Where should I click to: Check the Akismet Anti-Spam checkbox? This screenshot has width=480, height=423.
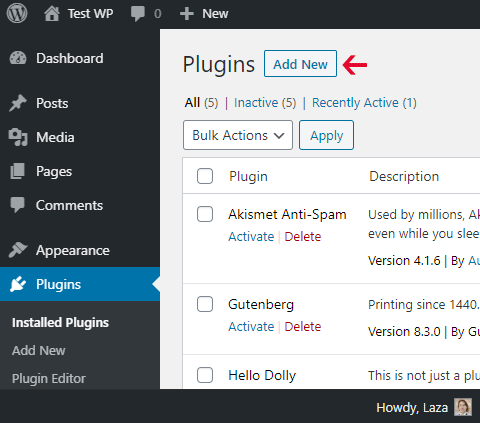(205, 214)
